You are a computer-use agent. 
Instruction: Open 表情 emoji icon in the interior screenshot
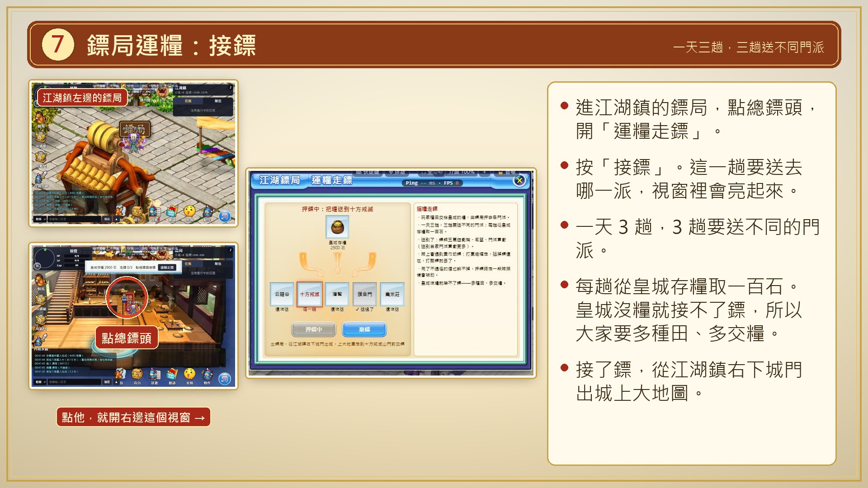point(189,374)
